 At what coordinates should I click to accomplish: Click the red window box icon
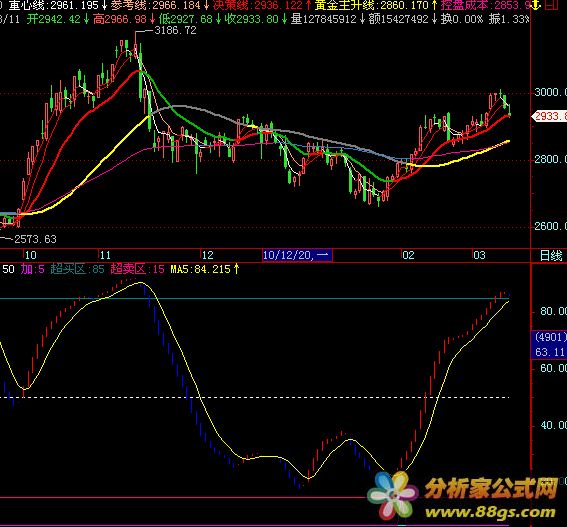[x=551, y=5]
